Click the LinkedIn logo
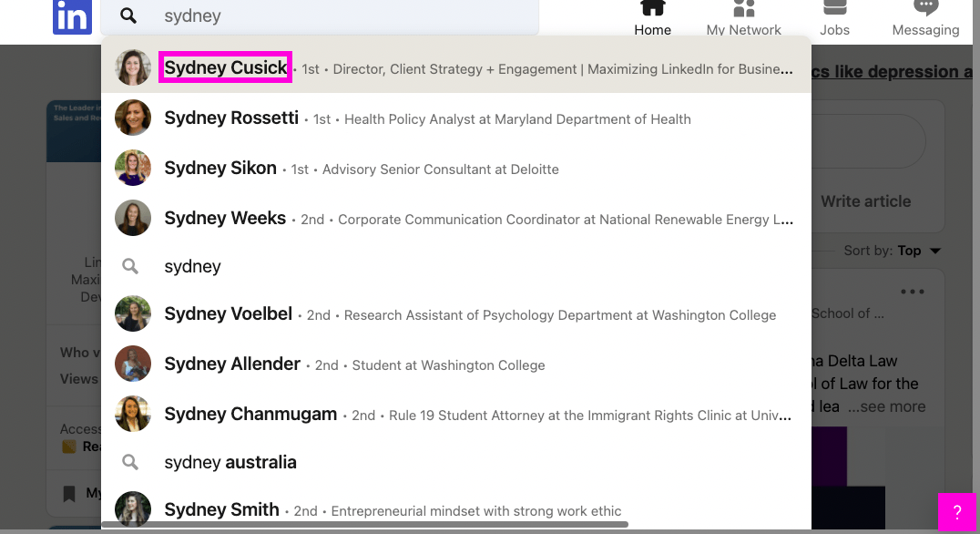Viewport: 980px width, 534px height. 72,16
